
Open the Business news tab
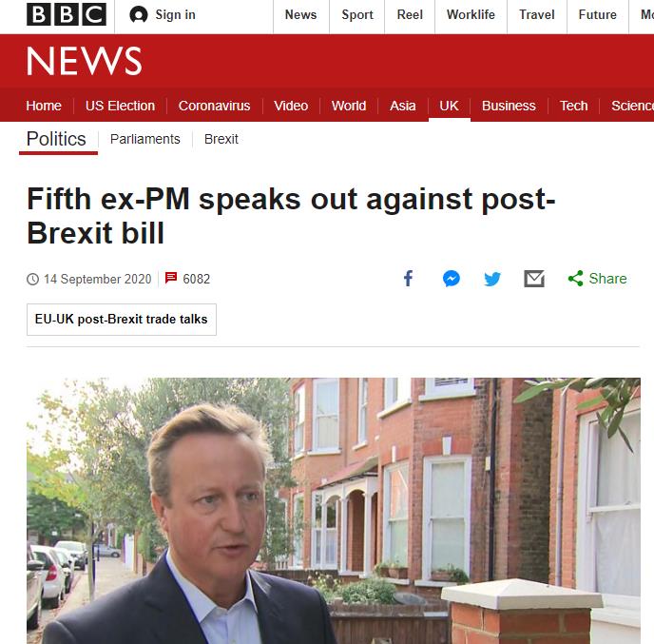pos(509,106)
